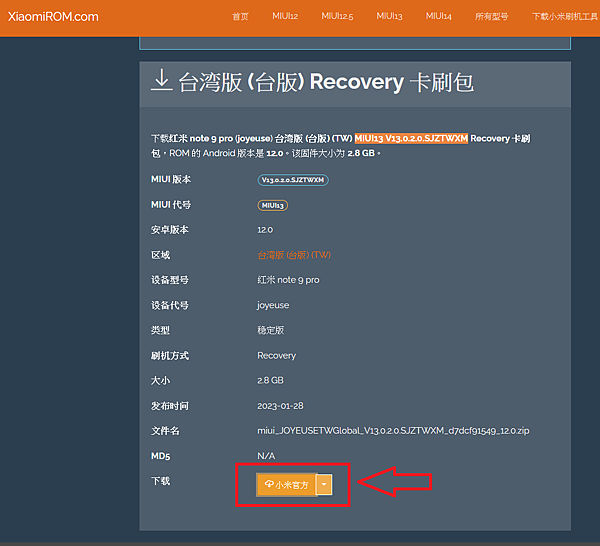
Task: Select the MD5 N/A value
Action: point(266,456)
